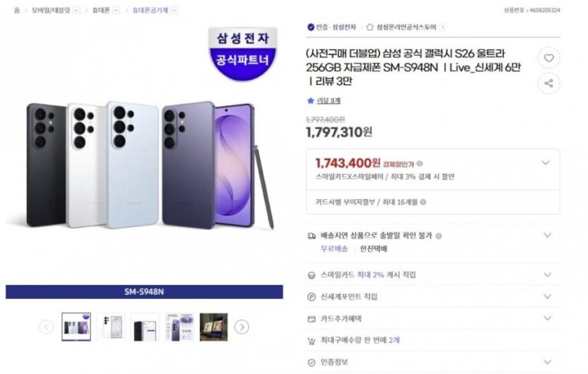Click the heart wishlist icon

pos(548,58)
